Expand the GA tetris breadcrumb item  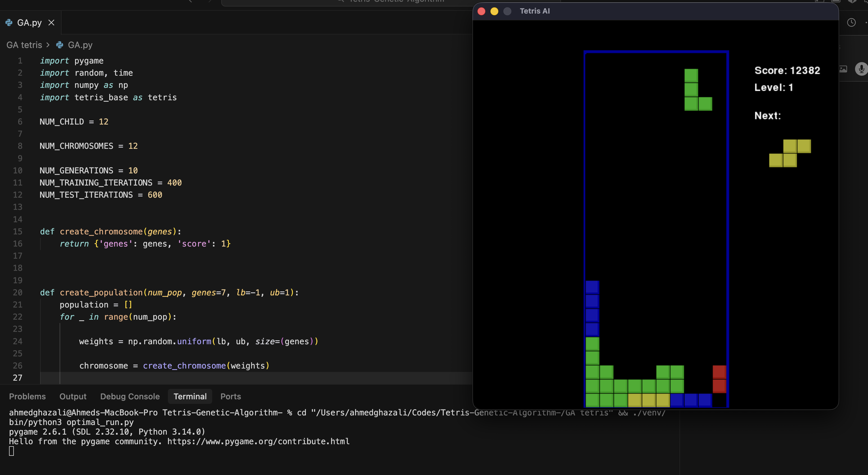(24, 45)
